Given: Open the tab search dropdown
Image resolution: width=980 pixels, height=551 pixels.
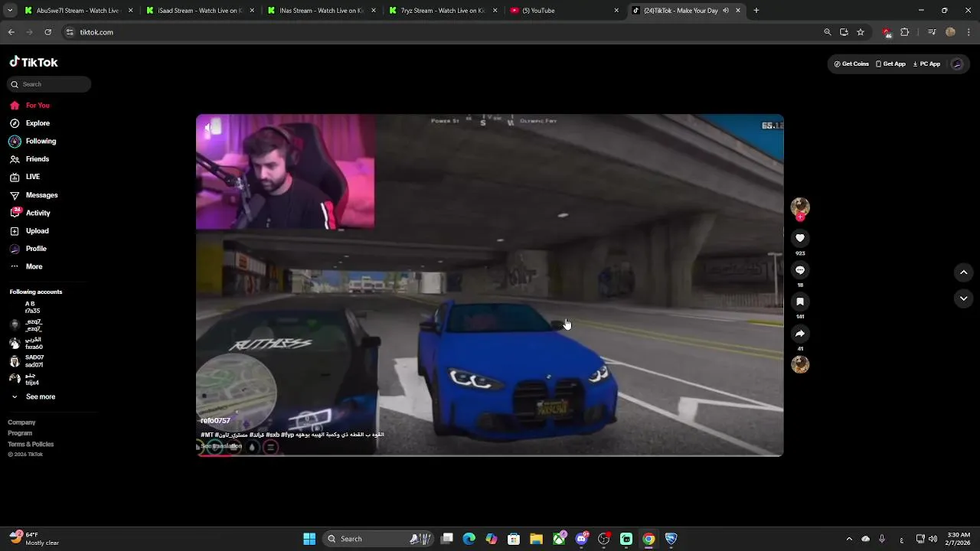Looking at the screenshot, I should tap(10, 11).
